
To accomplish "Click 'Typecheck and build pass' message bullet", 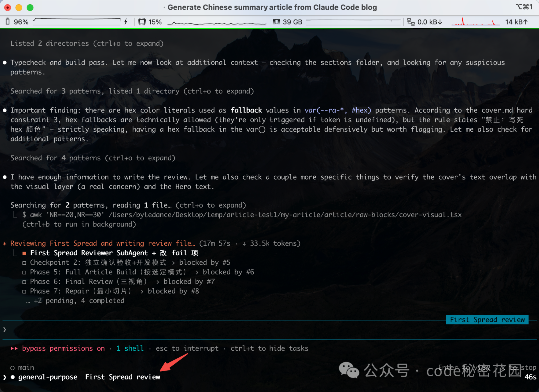I will coord(5,63).
